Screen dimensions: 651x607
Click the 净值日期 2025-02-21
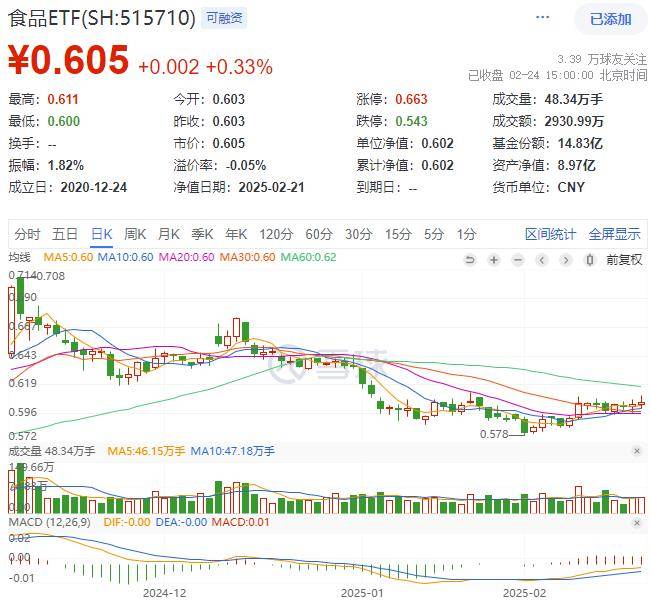tap(272, 187)
